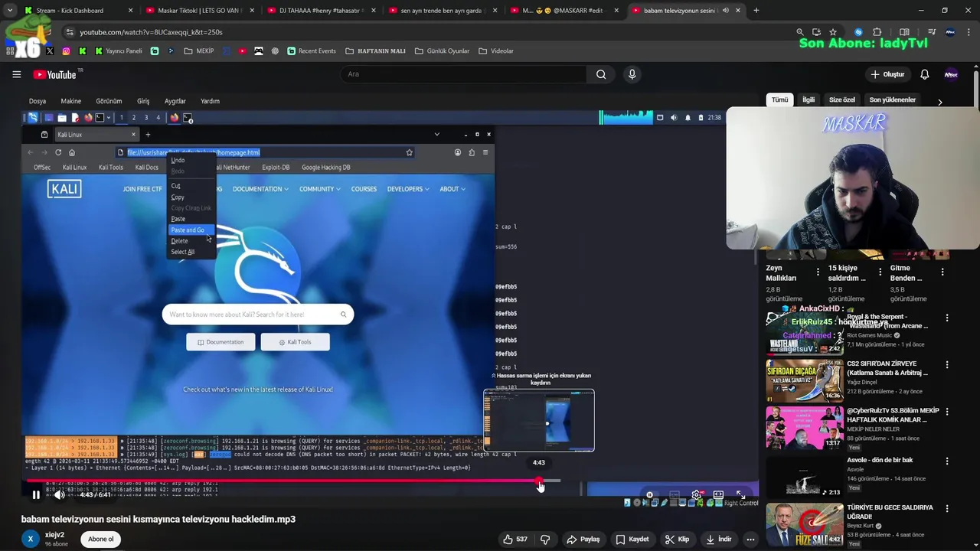Open the file manager in the Kali panel
Viewport: 980px width, 551px height.
coord(62,117)
